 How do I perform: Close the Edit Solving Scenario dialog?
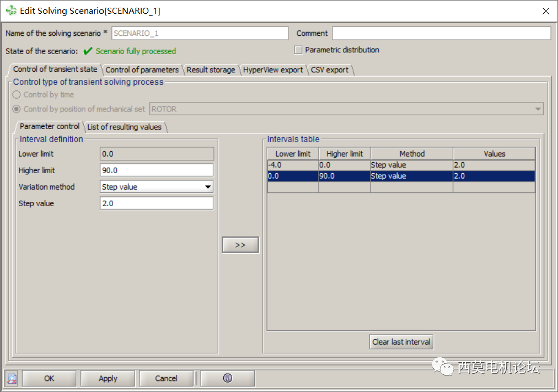[545, 11]
